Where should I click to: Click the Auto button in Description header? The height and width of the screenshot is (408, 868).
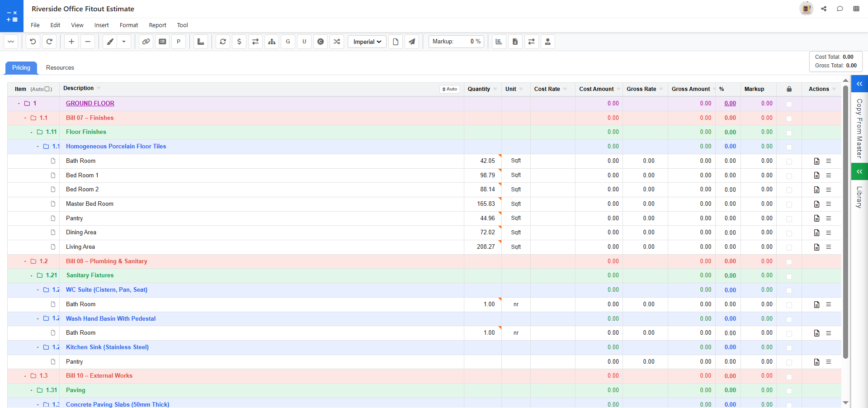click(x=450, y=89)
